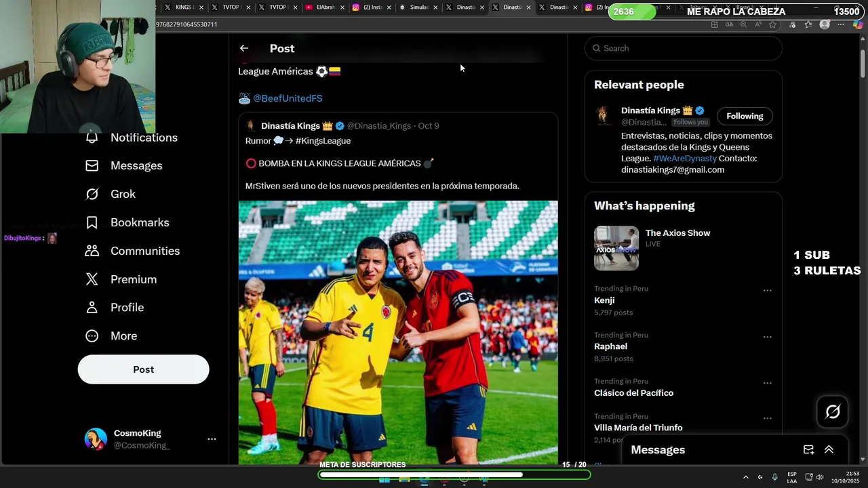
Task: Click the Post heading text
Action: tap(282, 49)
